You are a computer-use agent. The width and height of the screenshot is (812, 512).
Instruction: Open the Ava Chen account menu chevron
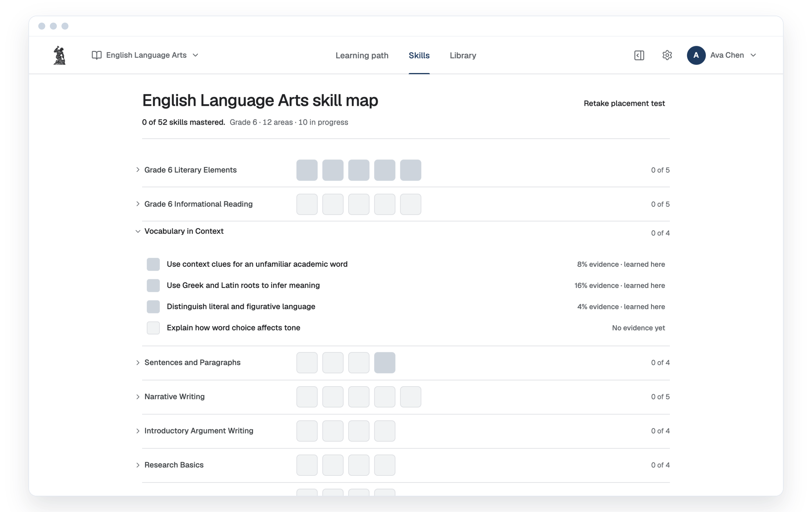(753, 55)
